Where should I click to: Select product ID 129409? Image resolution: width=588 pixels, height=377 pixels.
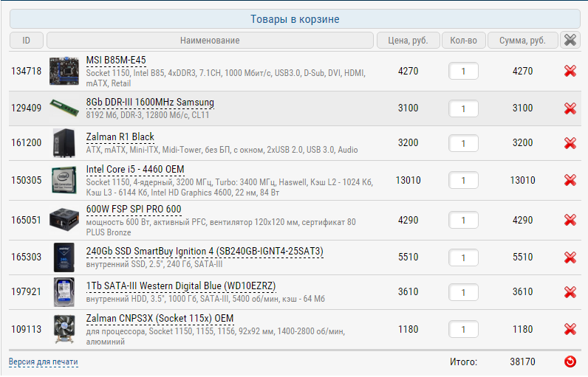click(27, 108)
